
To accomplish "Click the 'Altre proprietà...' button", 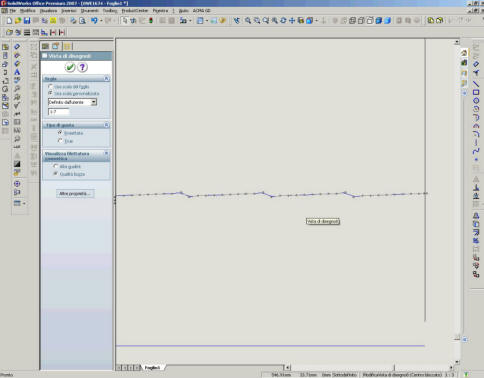I will pyautogui.click(x=75, y=194).
